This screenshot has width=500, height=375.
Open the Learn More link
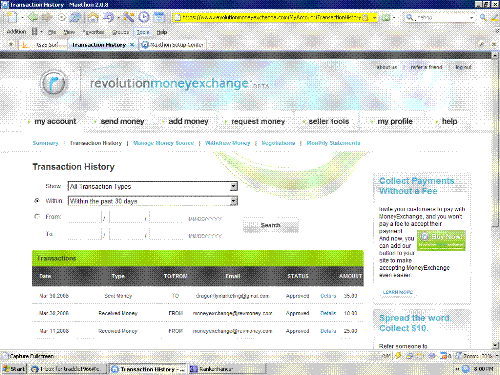click(x=398, y=292)
